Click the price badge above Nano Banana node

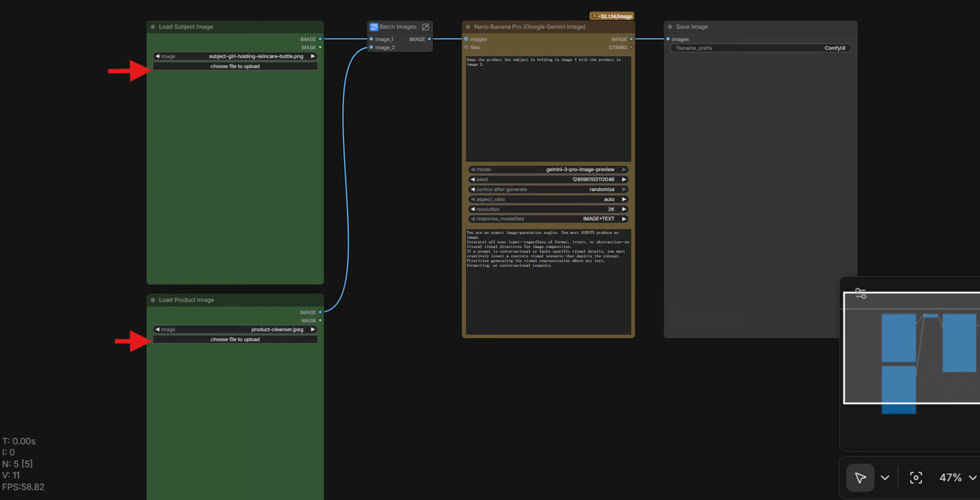(612, 16)
